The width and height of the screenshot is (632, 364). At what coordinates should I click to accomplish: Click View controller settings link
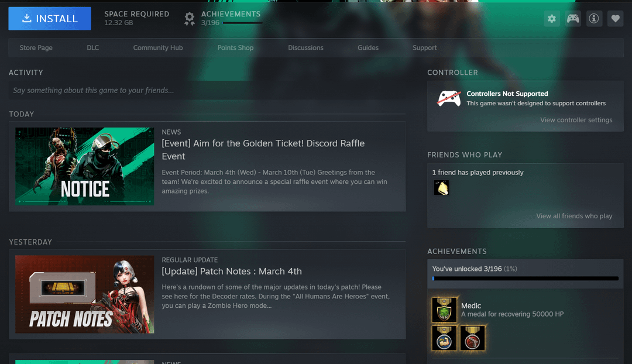click(x=576, y=120)
